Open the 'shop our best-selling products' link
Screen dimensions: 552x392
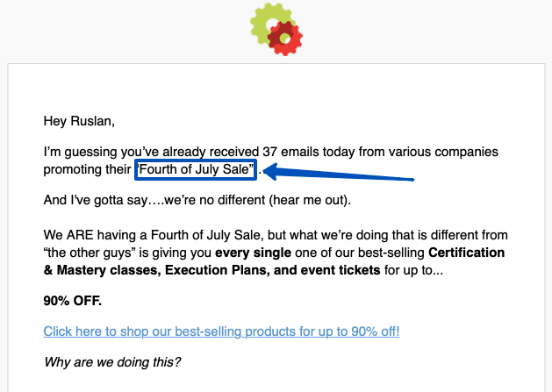point(221,331)
